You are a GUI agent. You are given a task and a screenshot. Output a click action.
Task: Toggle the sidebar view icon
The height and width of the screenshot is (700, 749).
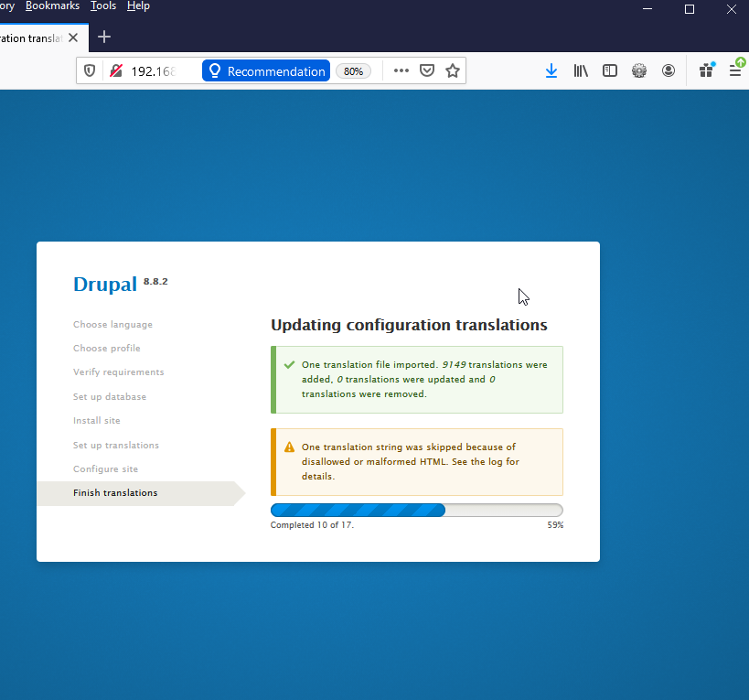pos(610,70)
